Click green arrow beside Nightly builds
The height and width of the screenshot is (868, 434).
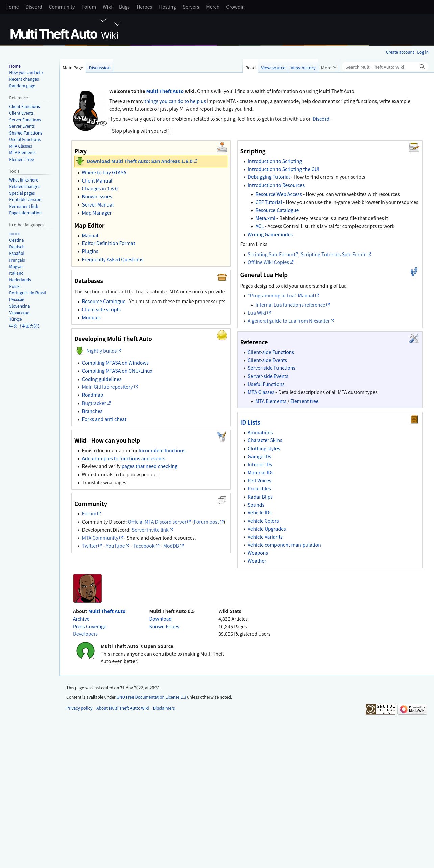click(79, 351)
